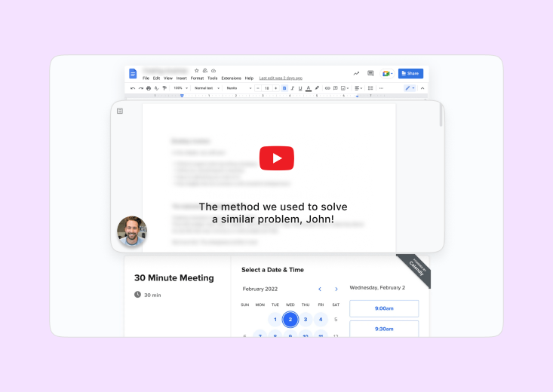Click the font size field showing 18
The width and height of the screenshot is (553, 392).
(267, 88)
